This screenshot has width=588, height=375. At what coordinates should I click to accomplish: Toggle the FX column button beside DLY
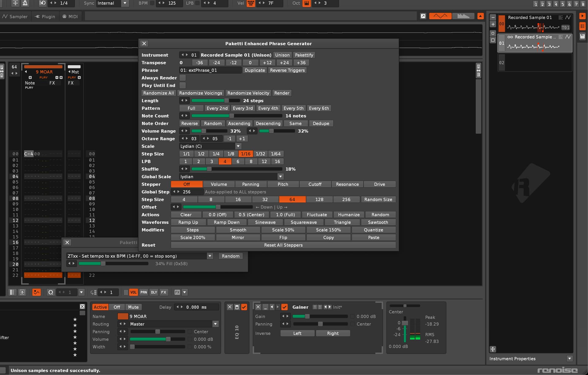click(x=164, y=292)
